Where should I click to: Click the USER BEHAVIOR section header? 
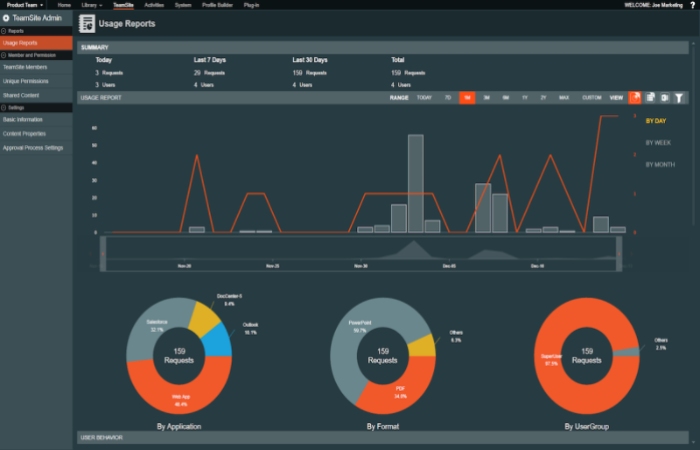pyautogui.click(x=383, y=438)
